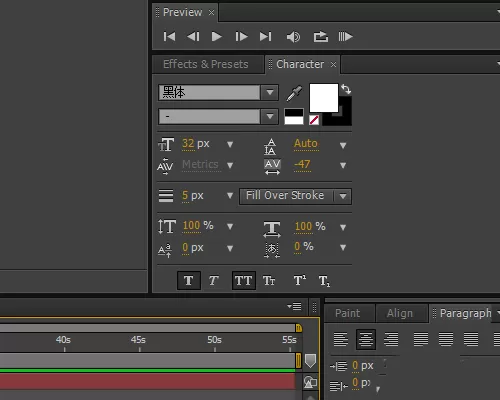Open leading preset dropdown arrow
The height and width of the screenshot is (400, 500).
[x=343, y=145]
